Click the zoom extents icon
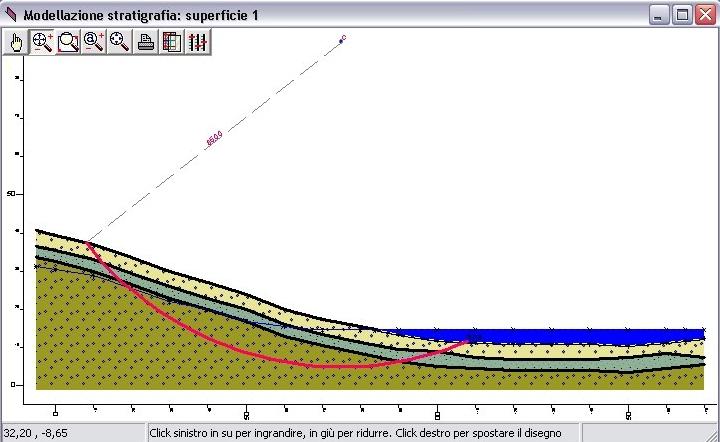Image resolution: width=720 pixels, height=442 pixels. 120,41
